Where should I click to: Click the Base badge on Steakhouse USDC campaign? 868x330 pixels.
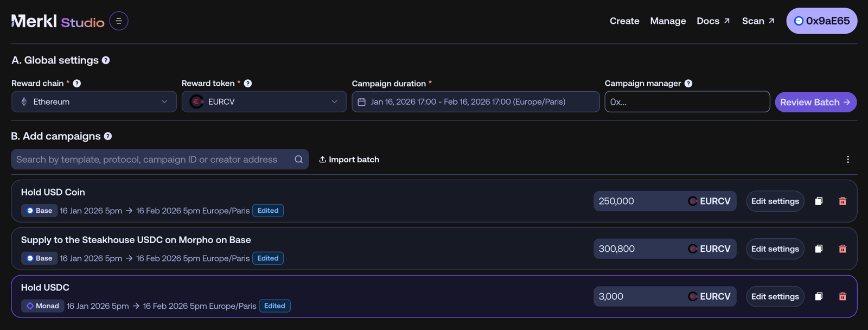coord(39,258)
